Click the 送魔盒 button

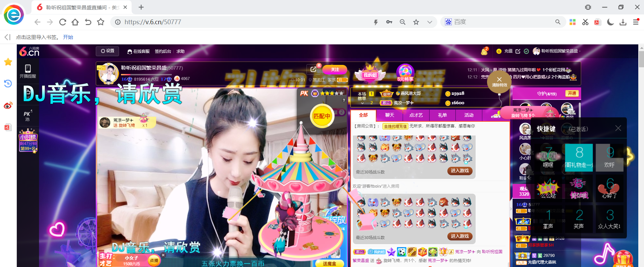(329, 264)
